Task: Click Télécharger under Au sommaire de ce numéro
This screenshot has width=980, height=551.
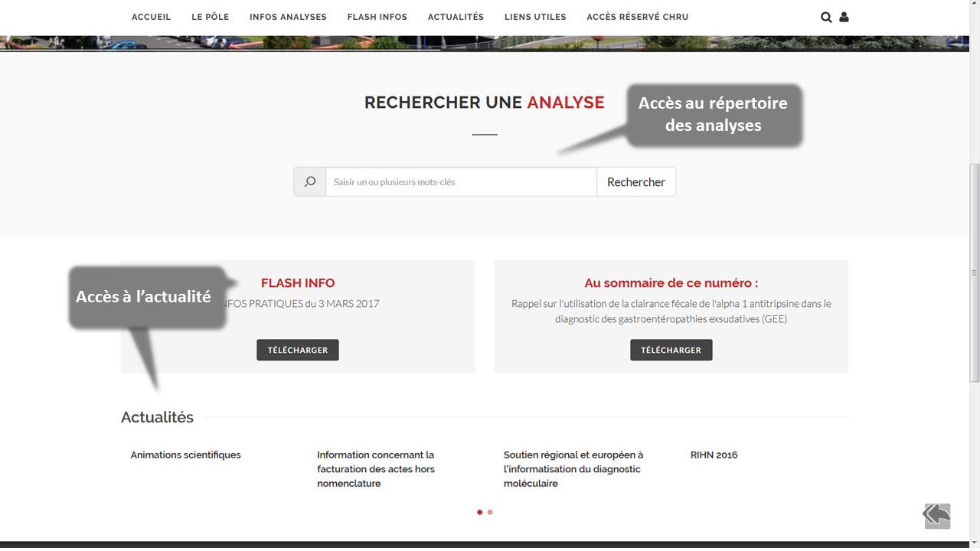Action: [x=671, y=350]
